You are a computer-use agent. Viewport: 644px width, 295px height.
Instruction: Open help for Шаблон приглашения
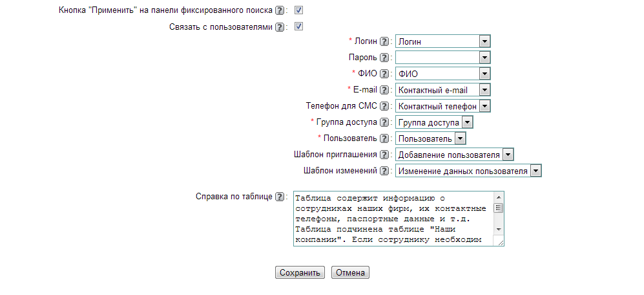click(x=384, y=155)
